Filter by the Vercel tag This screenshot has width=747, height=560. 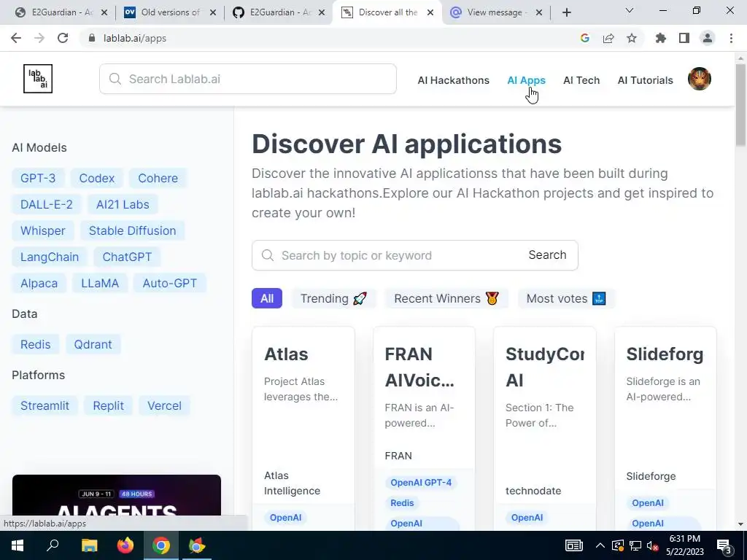point(164,405)
